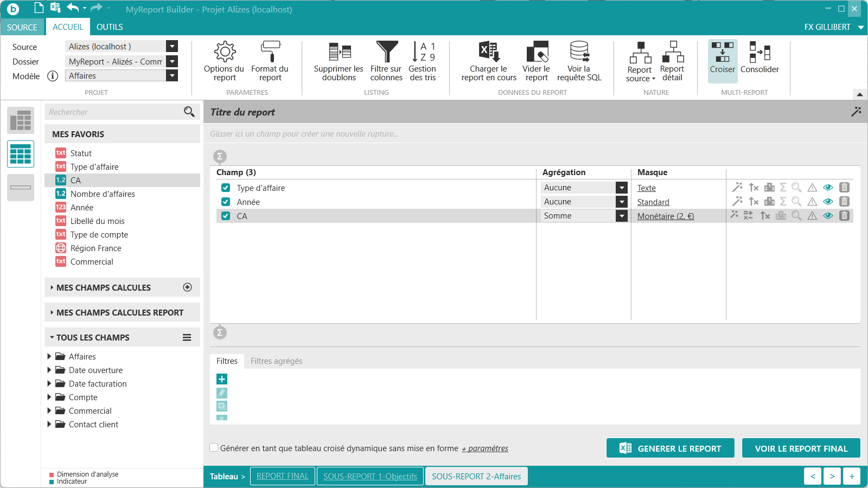Expand the Date facturation folder
Image resolution: width=868 pixels, height=488 pixels.
pos(49,383)
